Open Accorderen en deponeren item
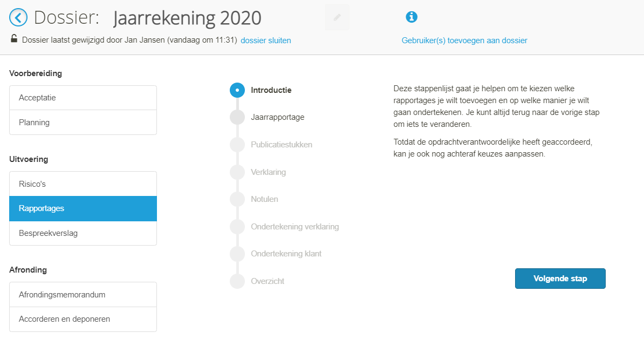This screenshot has width=644, height=339. point(83,319)
